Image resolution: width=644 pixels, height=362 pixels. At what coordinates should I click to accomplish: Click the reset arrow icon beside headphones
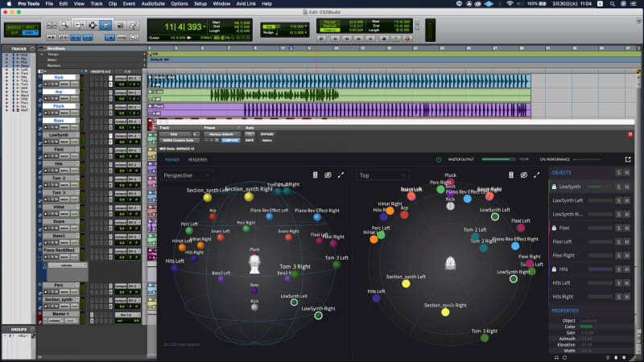click(565, 357)
